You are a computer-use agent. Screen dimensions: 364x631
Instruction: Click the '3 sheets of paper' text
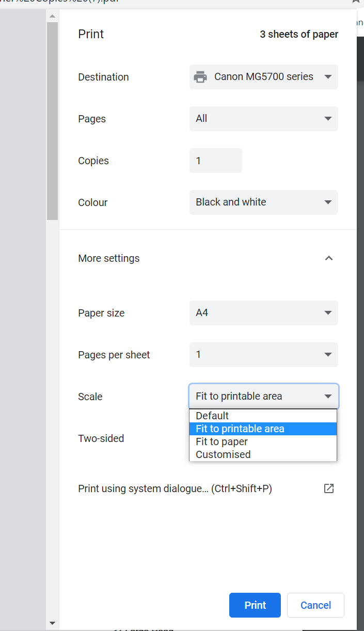(299, 35)
